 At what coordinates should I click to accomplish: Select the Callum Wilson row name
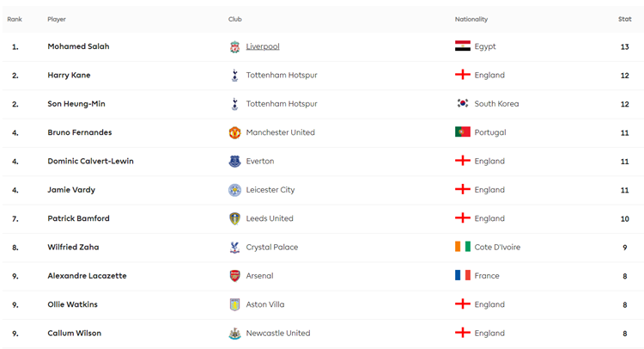(x=75, y=333)
